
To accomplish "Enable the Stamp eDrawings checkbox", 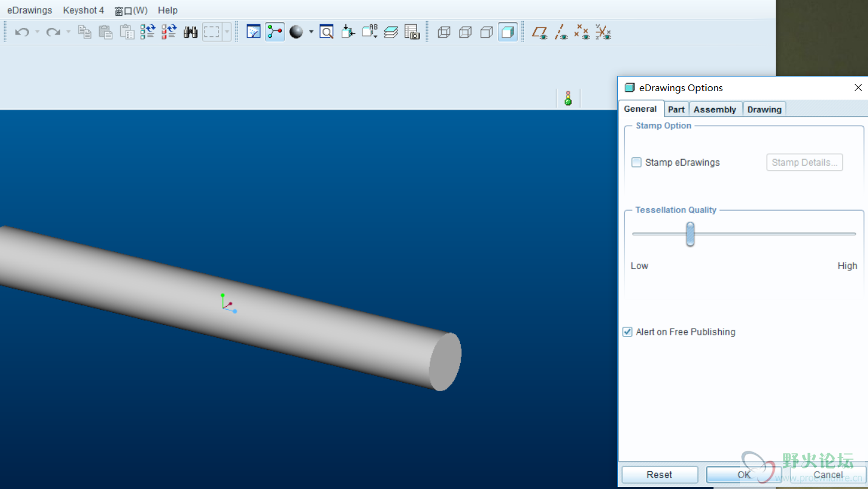I will point(637,162).
